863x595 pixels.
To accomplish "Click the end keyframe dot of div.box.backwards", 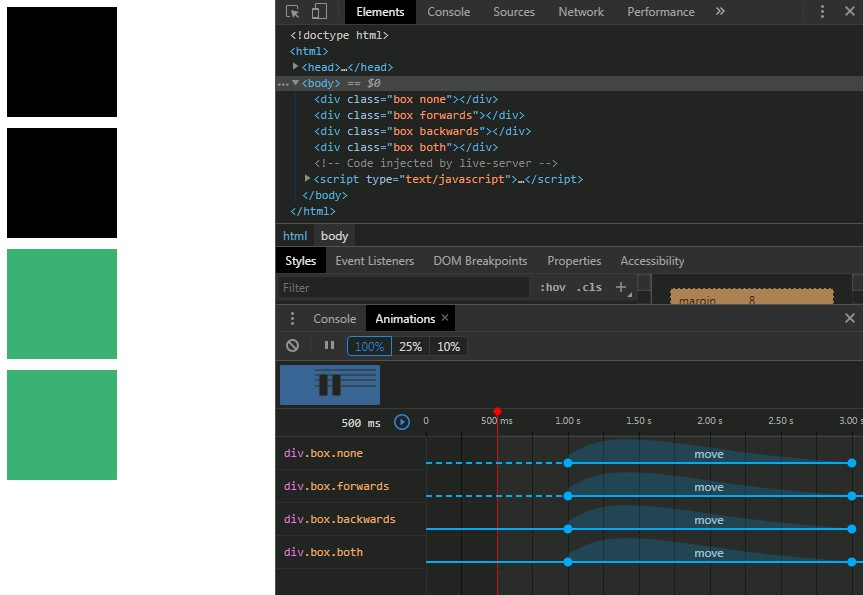I will click(x=852, y=529).
